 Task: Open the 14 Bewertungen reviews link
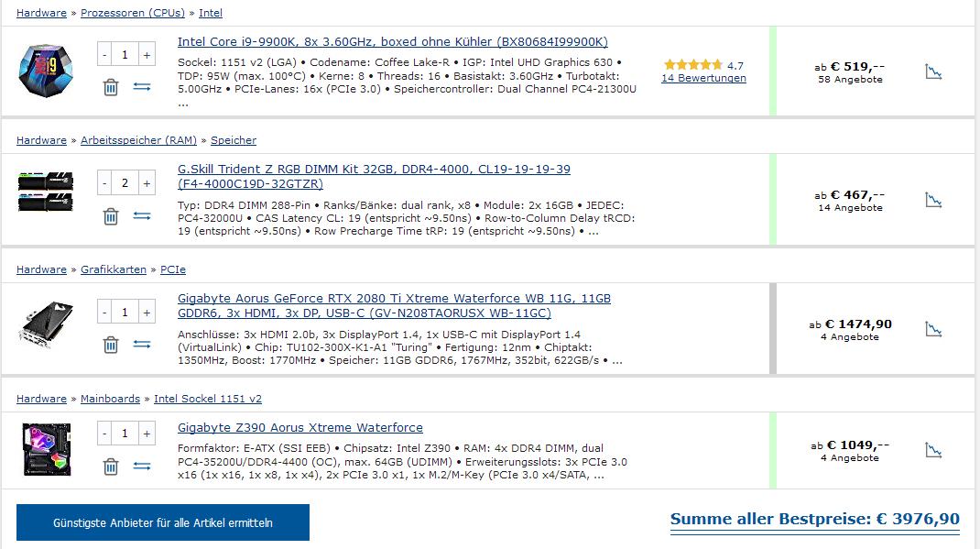click(703, 78)
